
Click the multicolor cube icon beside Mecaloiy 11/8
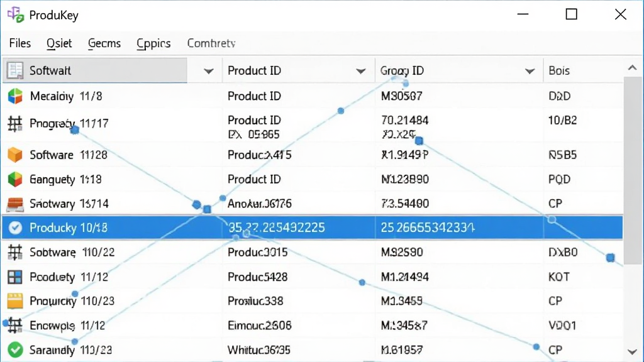pos(15,96)
